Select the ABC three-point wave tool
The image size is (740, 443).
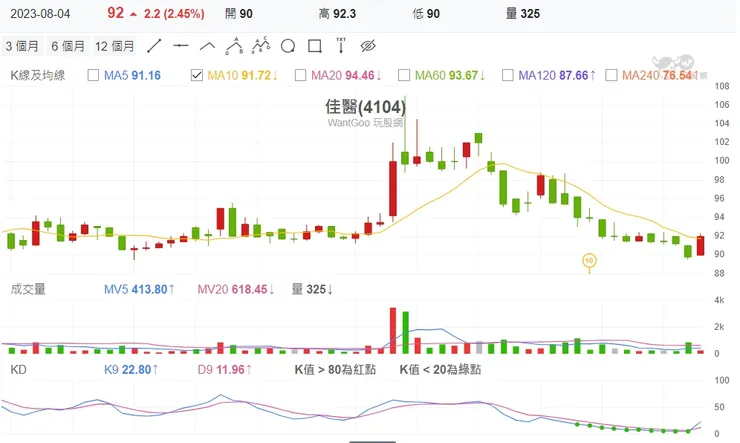click(234, 46)
